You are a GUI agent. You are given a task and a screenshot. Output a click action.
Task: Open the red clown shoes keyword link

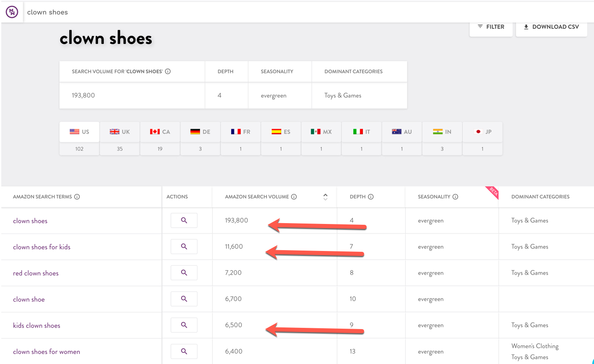pyautogui.click(x=36, y=273)
